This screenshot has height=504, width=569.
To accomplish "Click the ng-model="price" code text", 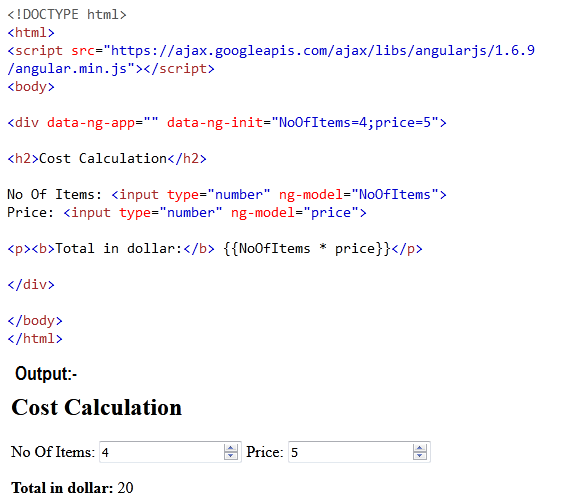I will 295,212.
